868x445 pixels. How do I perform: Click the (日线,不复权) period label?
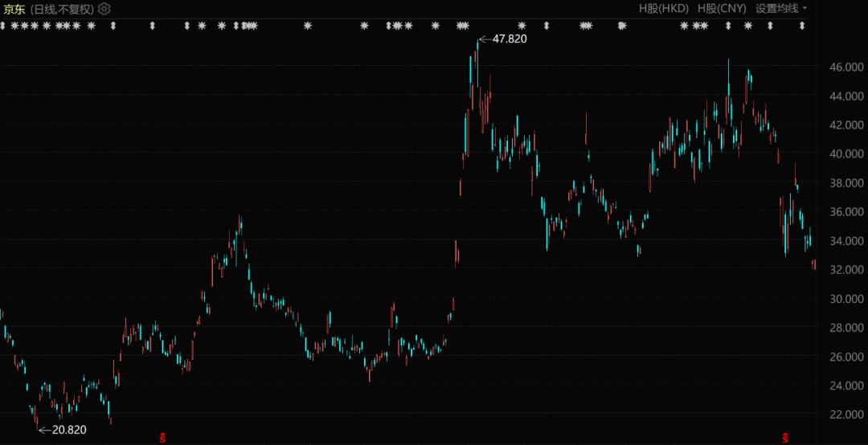63,9
